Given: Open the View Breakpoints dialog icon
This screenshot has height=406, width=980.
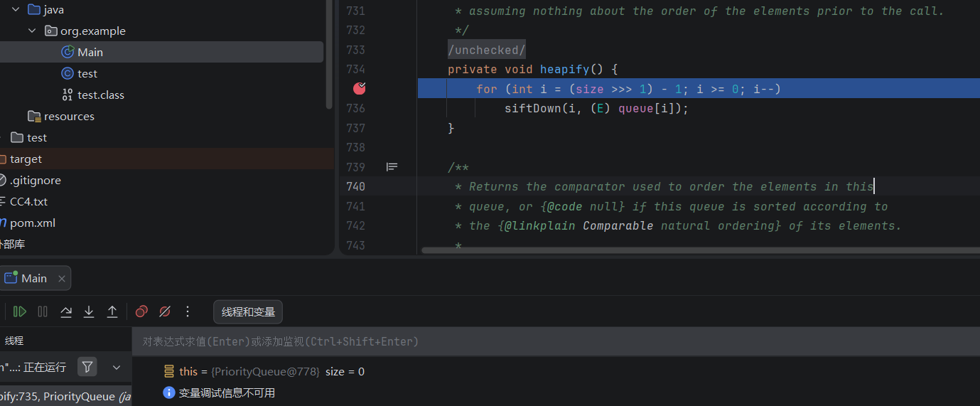Looking at the screenshot, I should coord(141,311).
